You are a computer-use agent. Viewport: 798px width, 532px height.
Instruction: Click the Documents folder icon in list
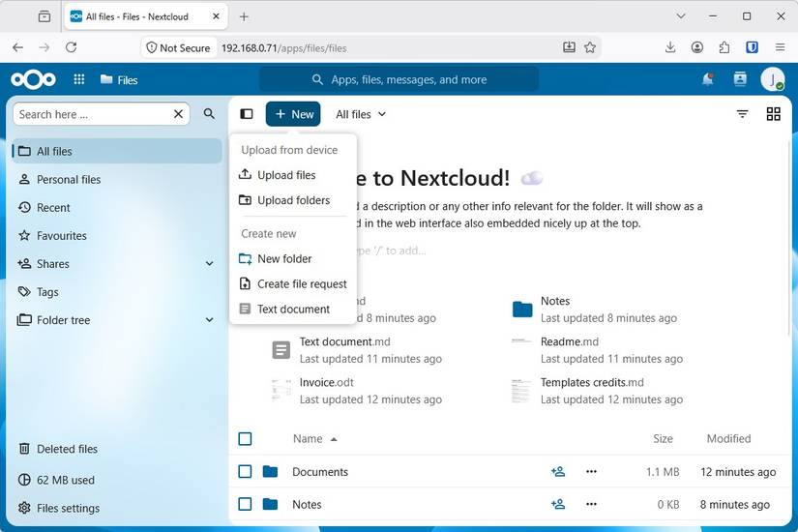pos(270,472)
